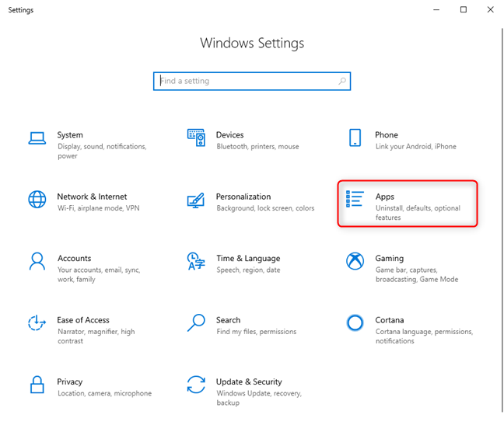Open the Devices keyboard-speaker icon
This screenshot has width=504, height=425.
[196, 138]
